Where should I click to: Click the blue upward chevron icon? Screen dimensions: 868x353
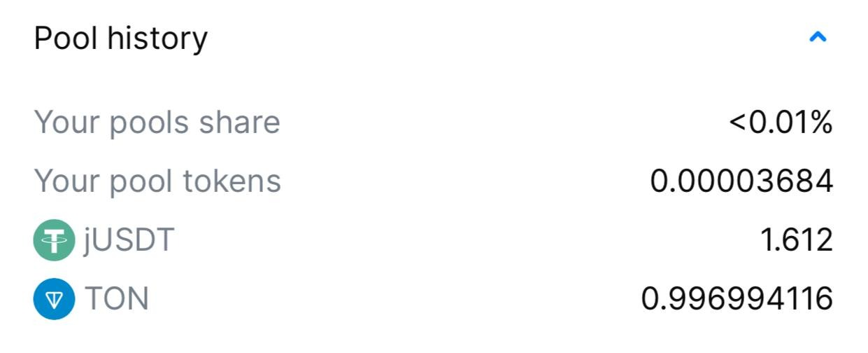(817, 38)
